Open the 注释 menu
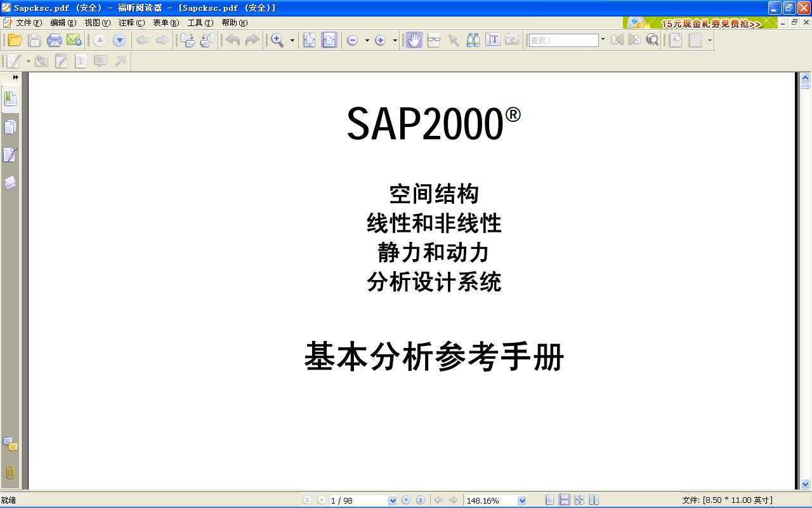This screenshot has height=508, width=812. pos(131,23)
